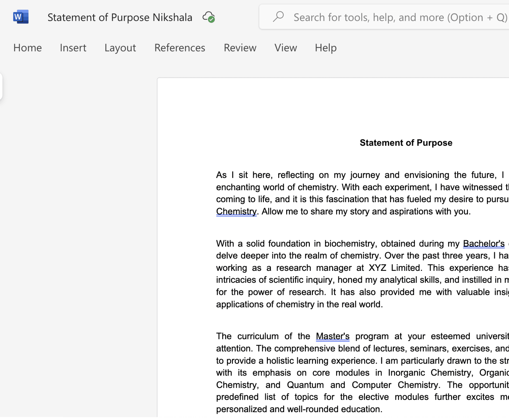Click the Statement of Purpose heading

coord(406,143)
